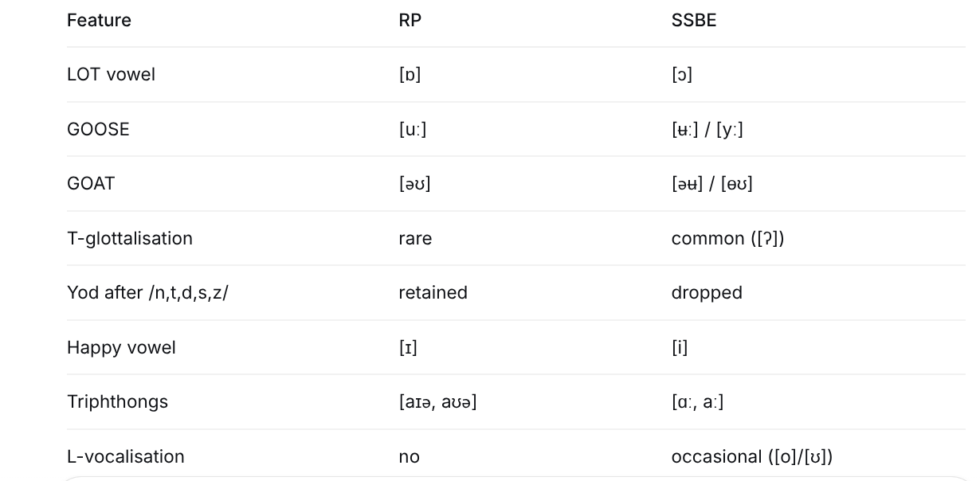The height and width of the screenshot is (481, 980).
Task: Click the RP value 'retained'
Action: pos(433,292)
